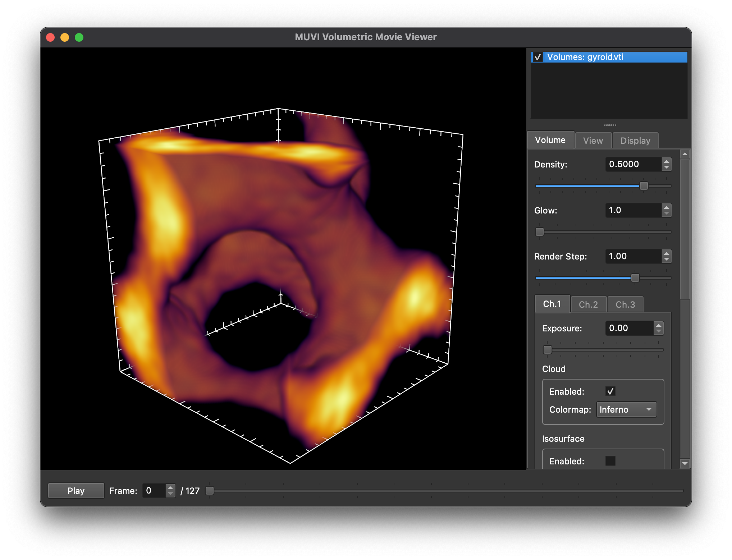Switch to Ch.3 channel tab
The height and width of the screenshot is (560, 732).
(x=625, y=304)
